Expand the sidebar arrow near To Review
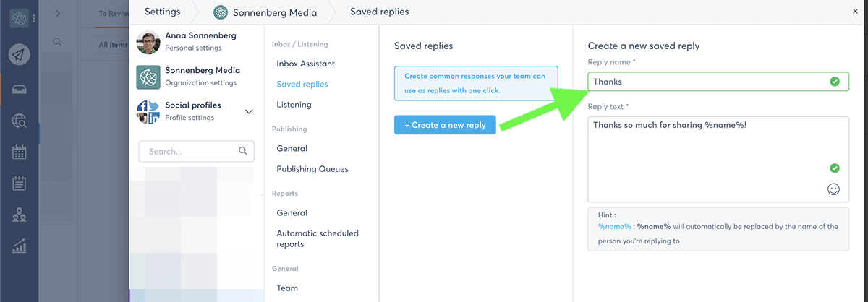The height and width of the screenshot is (302, 868). [x=58, y=13]
